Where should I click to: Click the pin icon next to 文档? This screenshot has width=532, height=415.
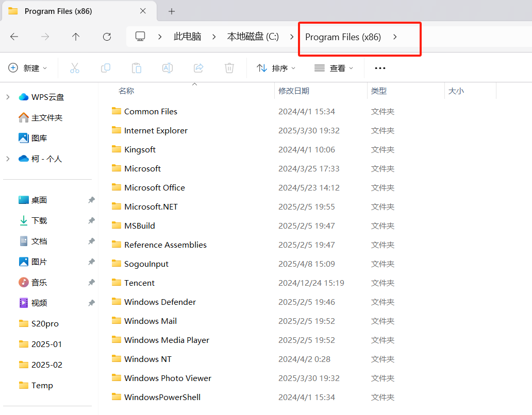91,241
